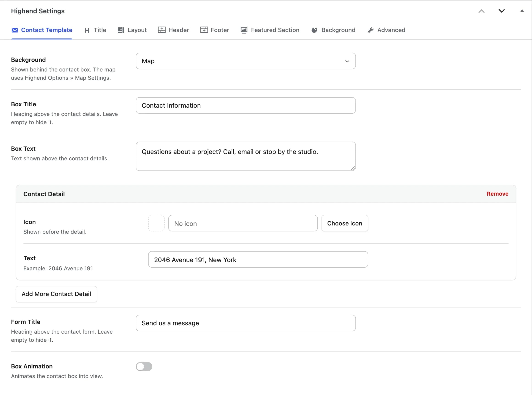Click the Box Text resize handle
Image resolution: width=532 pixels, height=395 pixels.
pos(353,168)
